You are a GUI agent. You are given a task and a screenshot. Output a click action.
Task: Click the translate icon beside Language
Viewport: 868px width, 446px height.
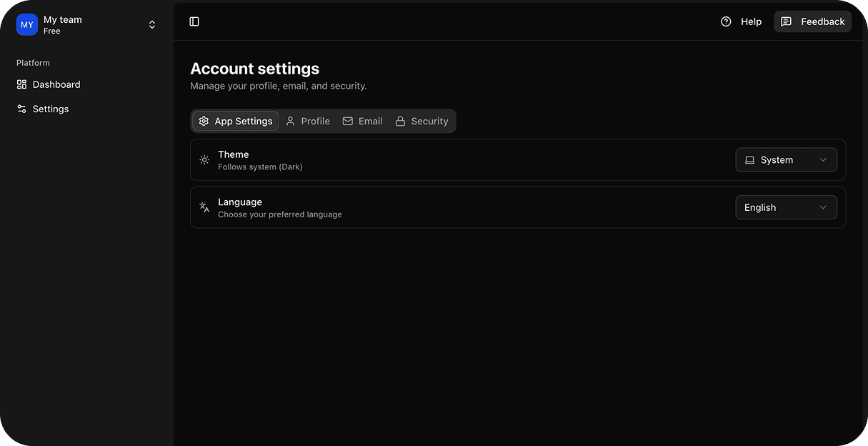click(204, 208)
